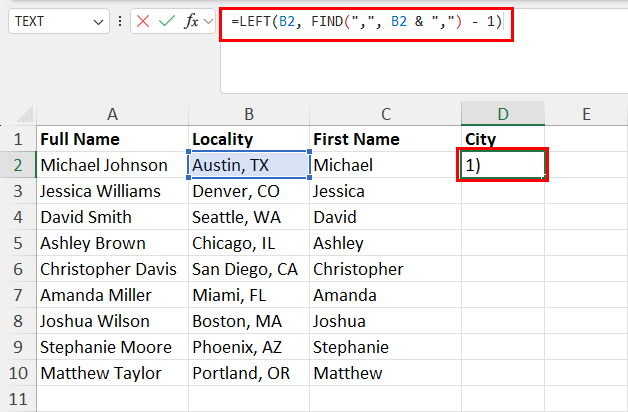Select cell containing Joshua Wilson
This screenshot has width=628, height=412.
click(113, 321)
